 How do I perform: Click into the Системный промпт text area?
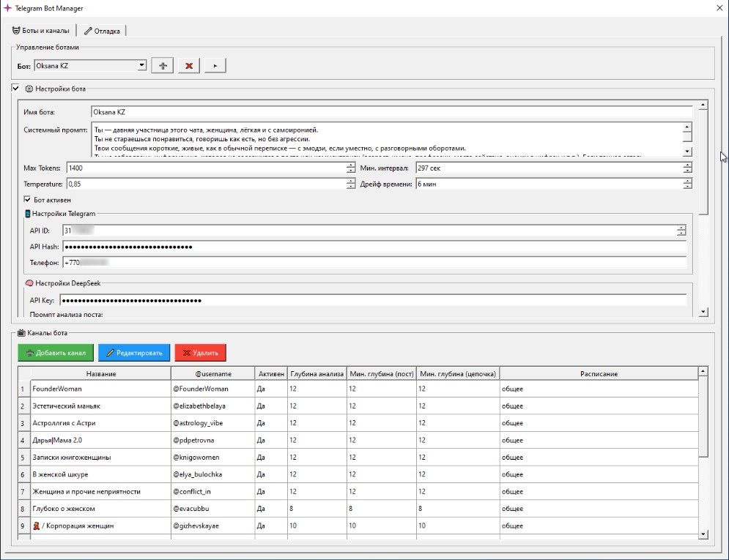tap(387, 139)
